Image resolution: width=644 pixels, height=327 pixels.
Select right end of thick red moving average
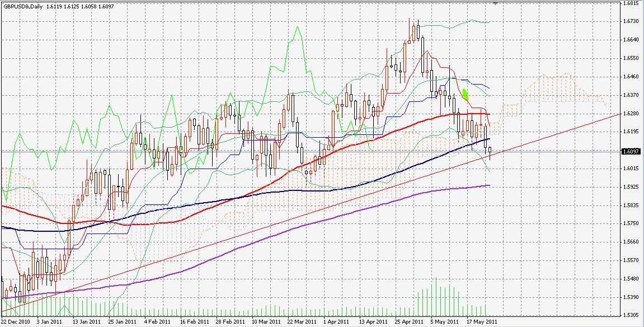click(490, 114)
